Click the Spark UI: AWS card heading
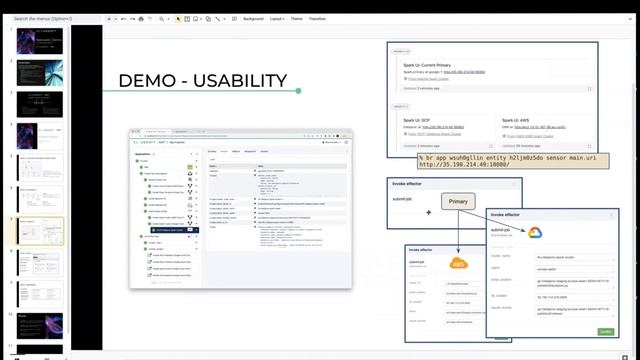The height and width of the screenshot is (360, 640). click(x=515, y=120)
